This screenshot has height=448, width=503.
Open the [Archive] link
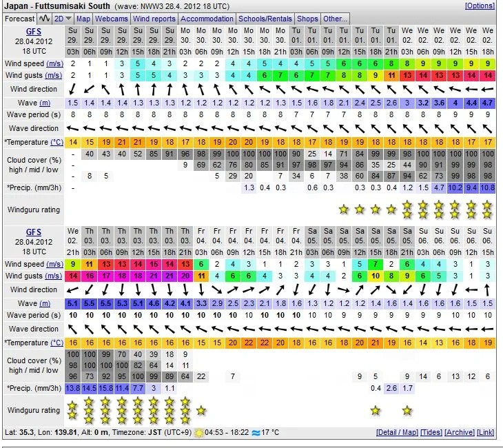tap(460, 432)
